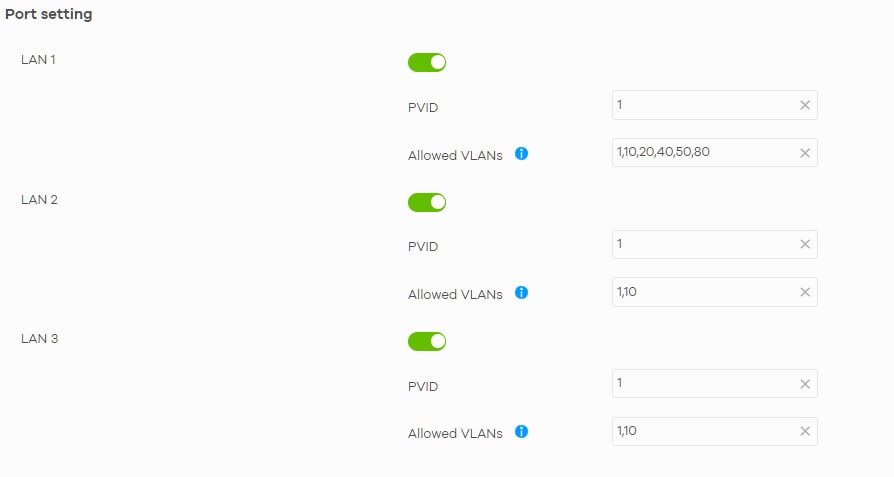Screen dimensions: 894x477
Task: Toggle the LAN 1 port switch
Action: (x=427, y=63)
